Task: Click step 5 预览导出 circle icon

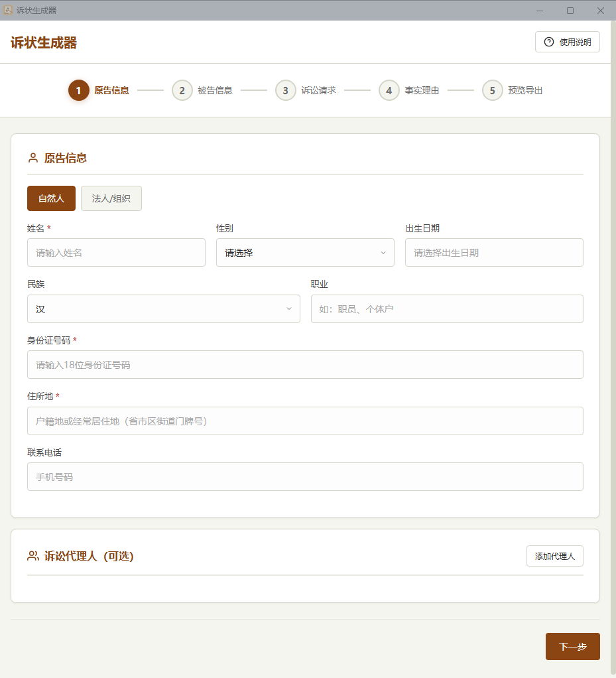Action: click(x=493, y=90)
